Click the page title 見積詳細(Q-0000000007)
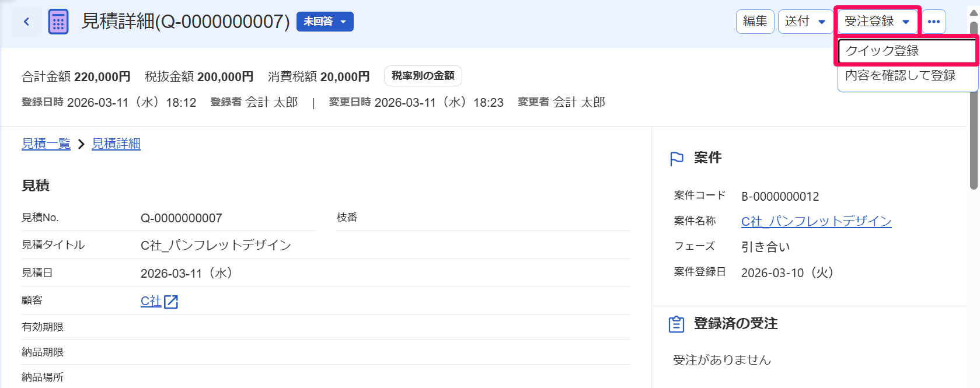Screen dimensions: 980x388 (186, 22)
